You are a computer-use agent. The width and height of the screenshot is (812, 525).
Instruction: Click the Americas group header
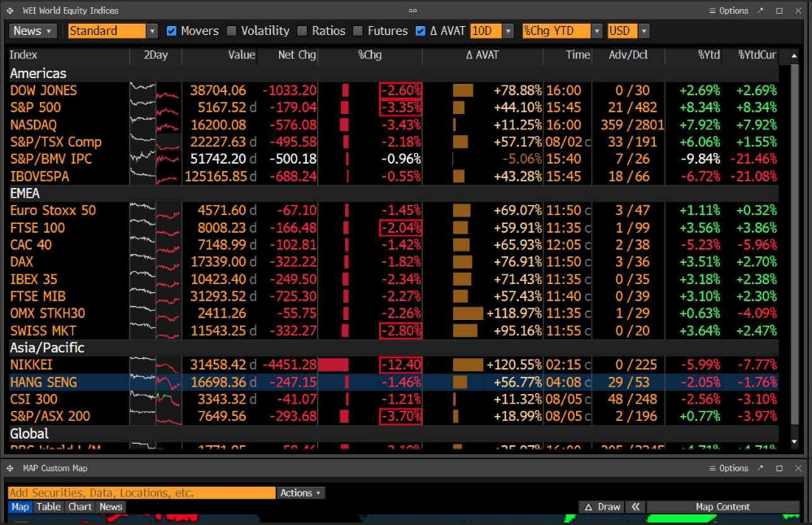tap(37, 73)
